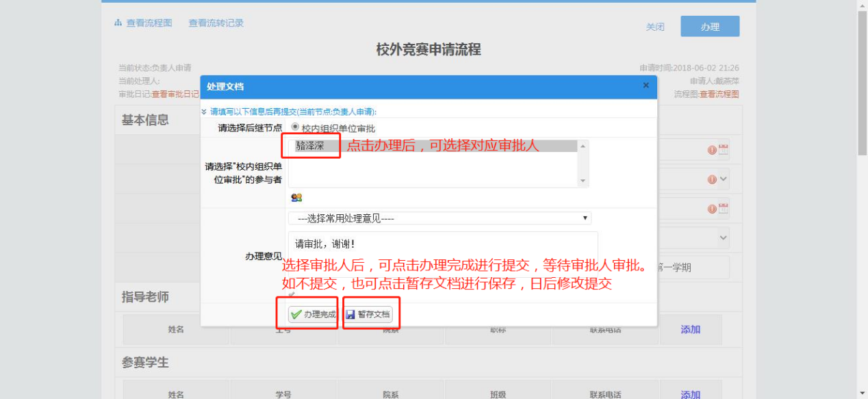Open the 选择常用处理意见 dropdown
Screen dimensions: 868x399
coord(439,218)
